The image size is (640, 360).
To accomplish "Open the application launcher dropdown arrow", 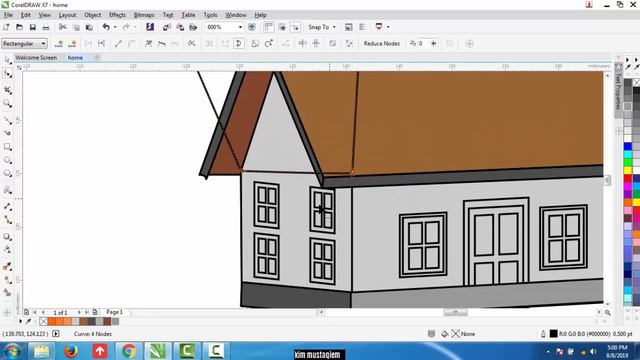I will pyautogui.click(x=388, y=27).
